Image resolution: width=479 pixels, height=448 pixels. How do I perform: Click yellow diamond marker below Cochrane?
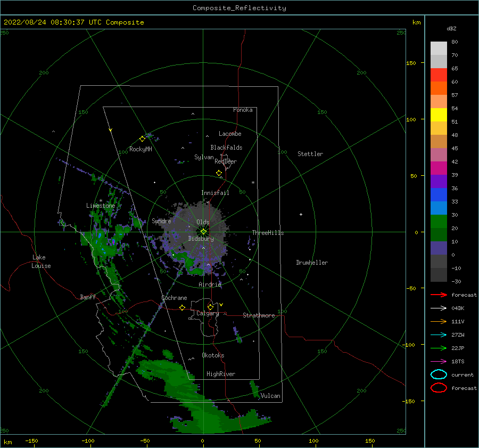tap(183, 307)
